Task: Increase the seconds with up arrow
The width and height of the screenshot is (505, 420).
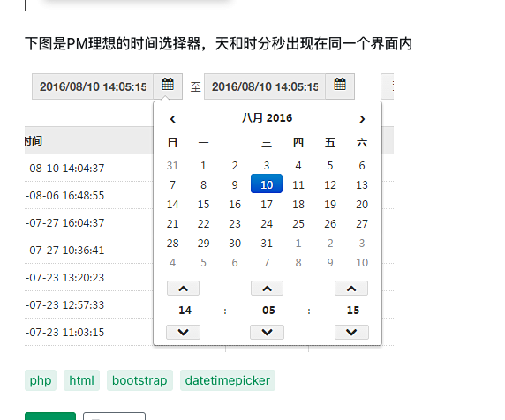Action: click(351, 288)
